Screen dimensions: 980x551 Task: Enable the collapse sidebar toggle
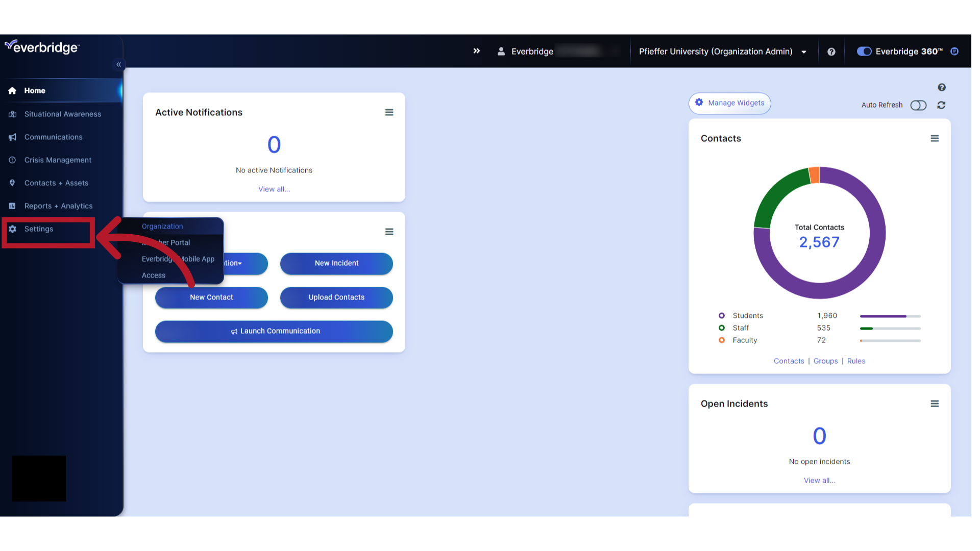[119, 65]
